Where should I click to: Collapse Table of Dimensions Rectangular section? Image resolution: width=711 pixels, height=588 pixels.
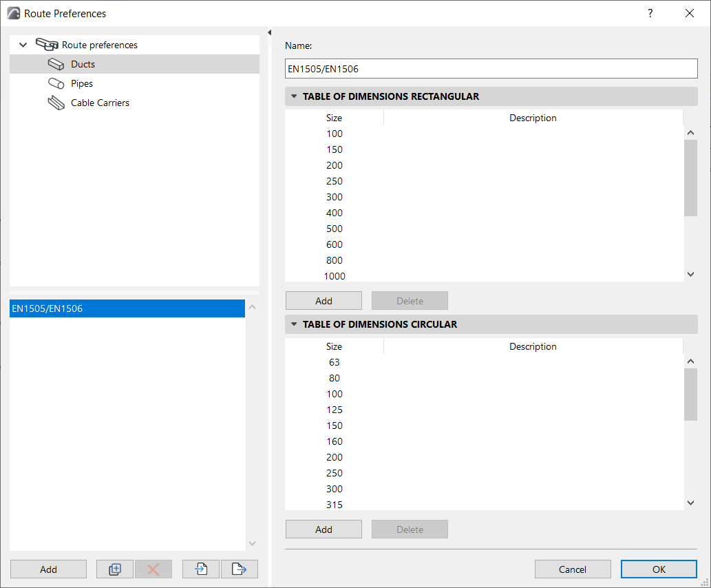tap(294, 96)
